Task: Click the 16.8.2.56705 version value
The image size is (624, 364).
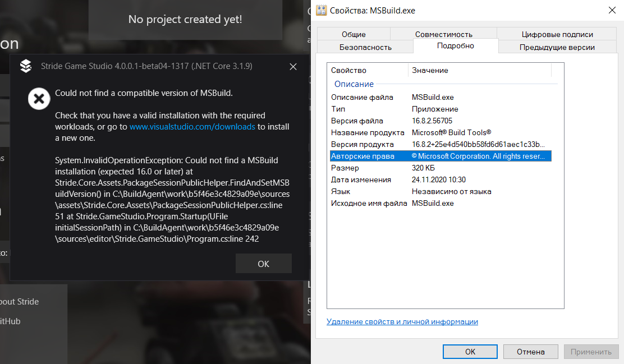Action: [432, 121]
